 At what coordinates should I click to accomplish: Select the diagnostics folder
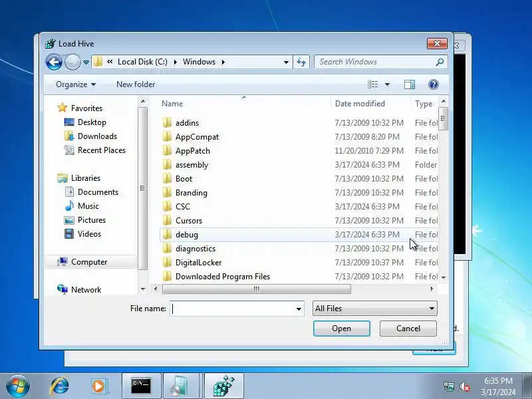pyautogui.click(x=196, y=249)
